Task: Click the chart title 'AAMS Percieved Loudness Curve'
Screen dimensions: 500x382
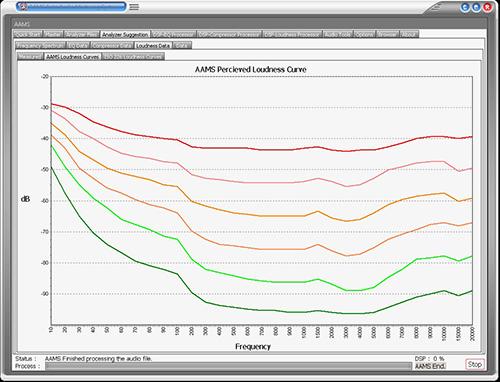Action: [x=250, y=69]
